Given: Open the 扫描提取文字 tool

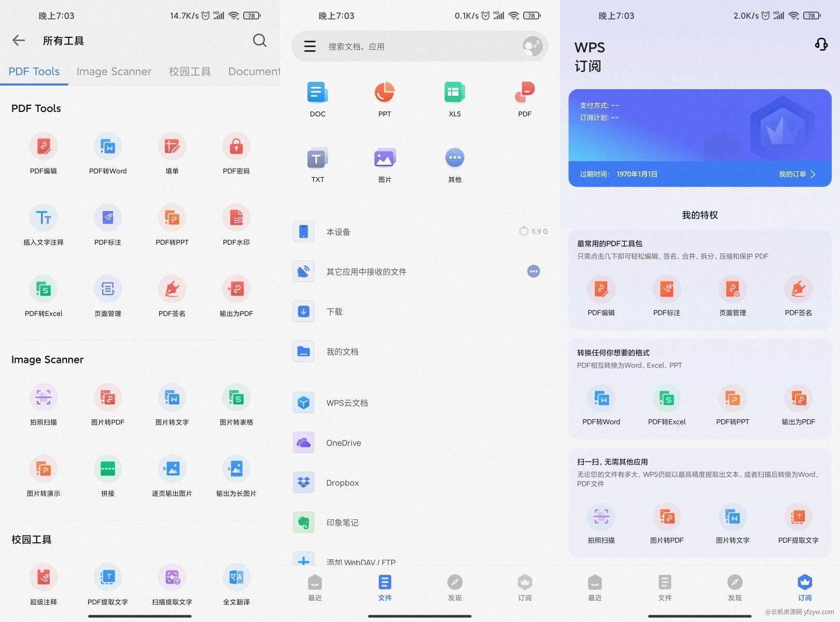Looking at the screenshot, I should point(172,584).
